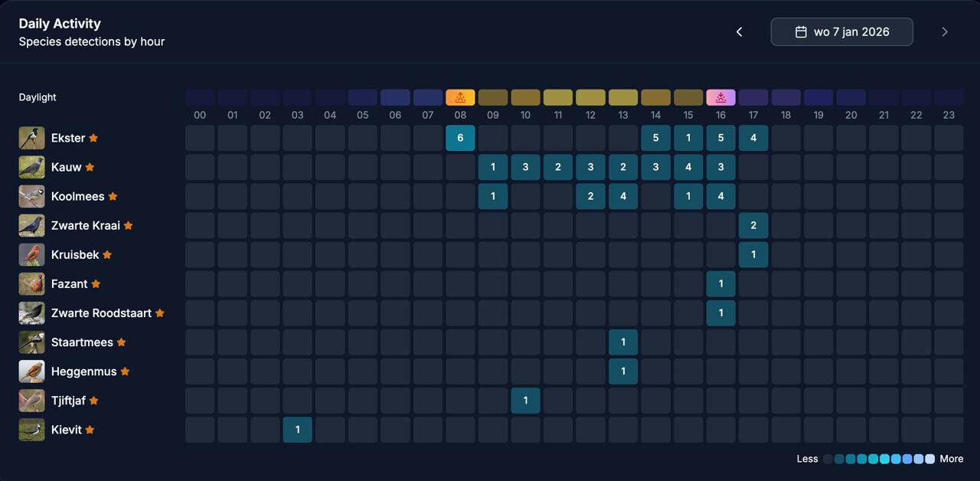This screenshot has width=980, height=481.
Task: Click the Ekster cell showing 6 detections
Action: [x=460, y=139]
